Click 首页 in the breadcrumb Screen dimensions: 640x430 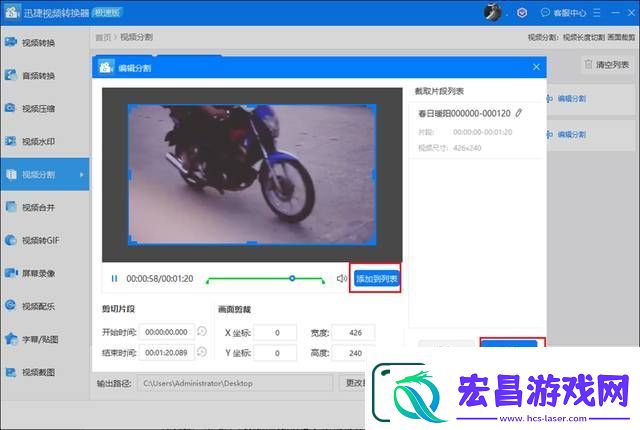103,37
